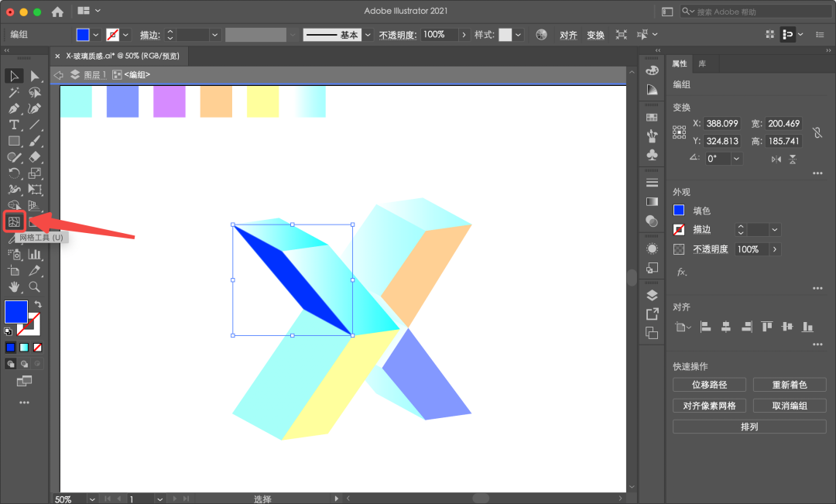Viewport: 836px width, 504px height.
Task: Exit isolation mode with back arrow
Action: 59,75
